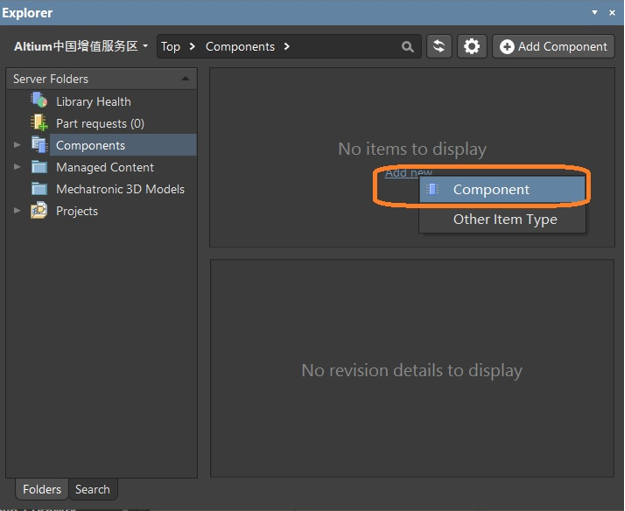This screenshot has width=625, height=511.
Task: Open the Explorer panel options arrow
Action: pos(594,12)
